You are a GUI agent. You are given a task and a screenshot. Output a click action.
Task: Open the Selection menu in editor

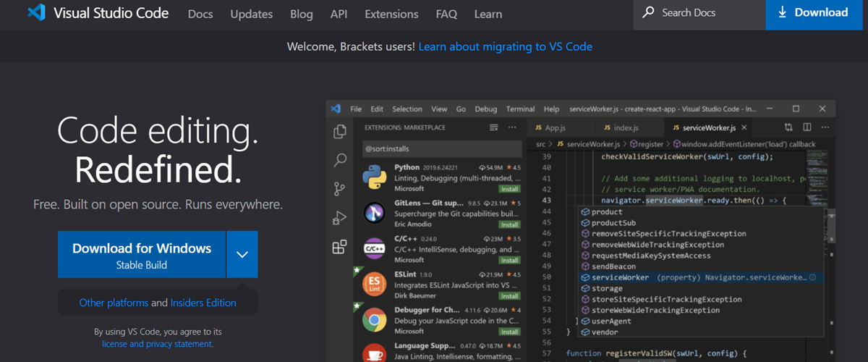[x=407, y=109]
